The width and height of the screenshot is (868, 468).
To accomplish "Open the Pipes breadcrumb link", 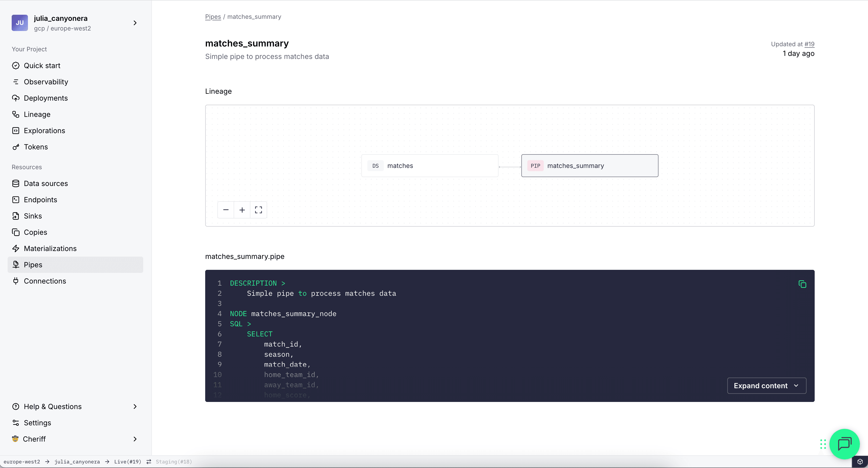I will click(213, 17).
